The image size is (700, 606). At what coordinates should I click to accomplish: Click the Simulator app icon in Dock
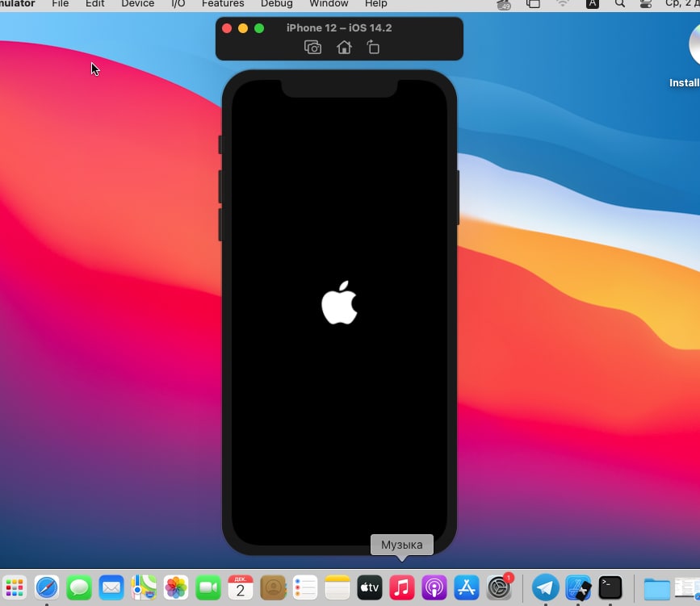(578, 587)
